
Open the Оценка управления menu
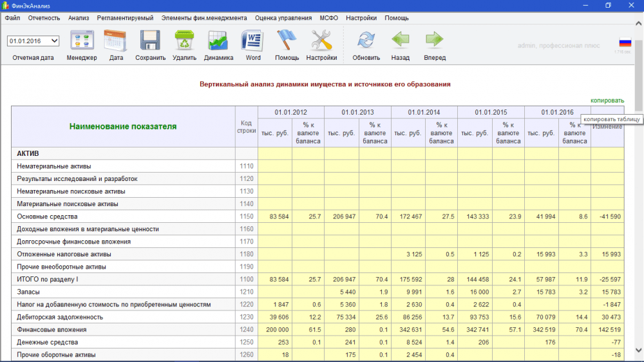[283, 18]
